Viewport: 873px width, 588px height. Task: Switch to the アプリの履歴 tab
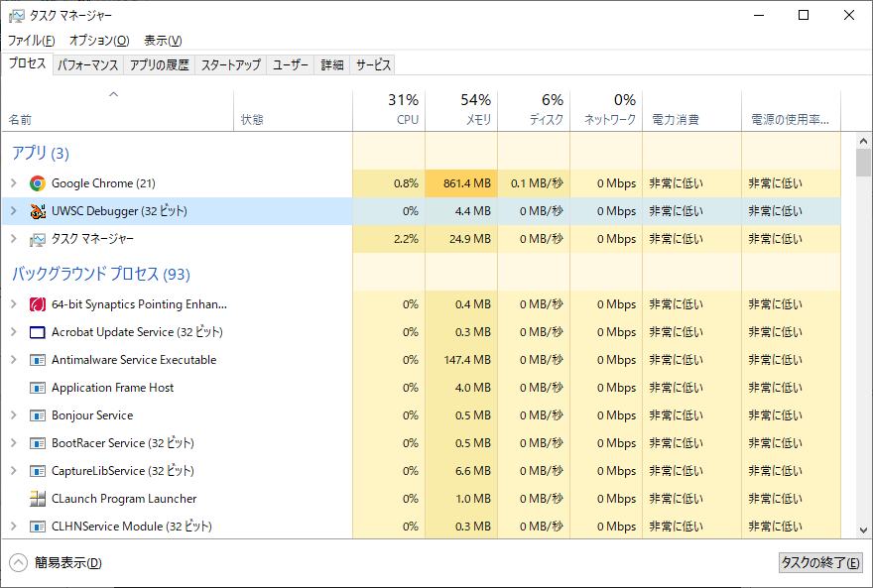point(160,65)
